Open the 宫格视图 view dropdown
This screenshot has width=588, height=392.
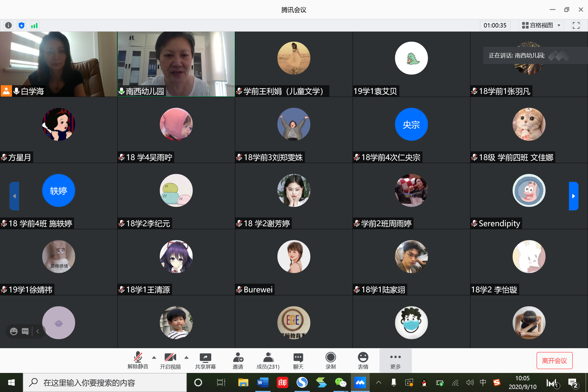(x=541, y=25)
